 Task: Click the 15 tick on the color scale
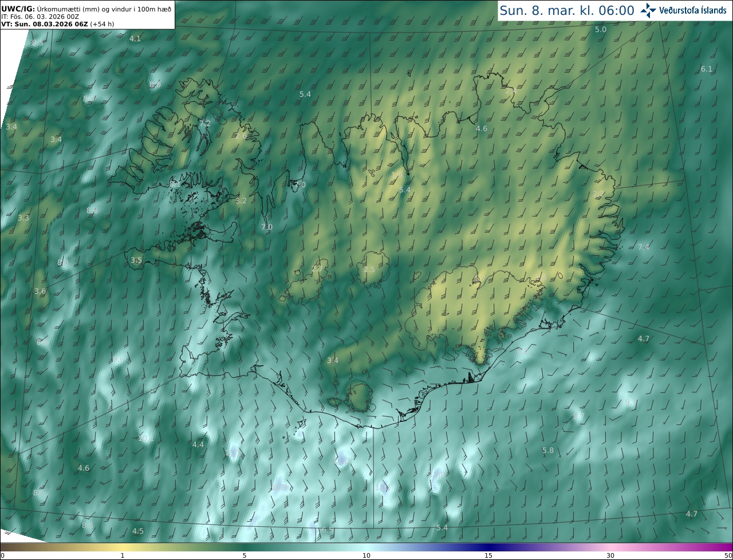point(488,555)
